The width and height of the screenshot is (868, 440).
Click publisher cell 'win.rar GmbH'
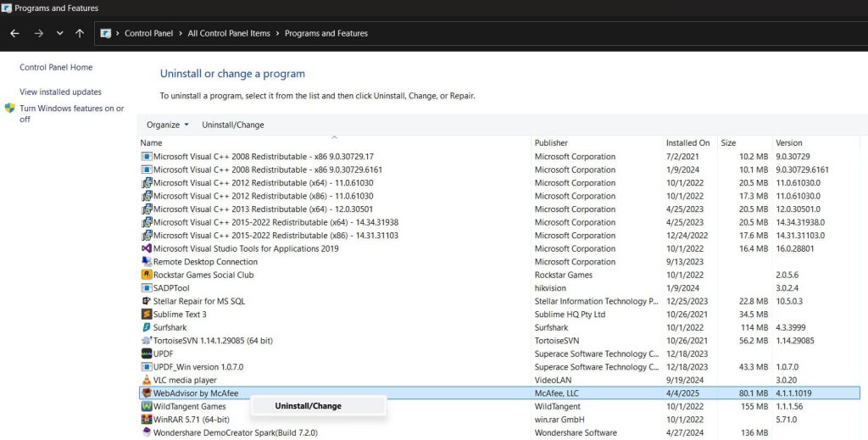[559, 420]
